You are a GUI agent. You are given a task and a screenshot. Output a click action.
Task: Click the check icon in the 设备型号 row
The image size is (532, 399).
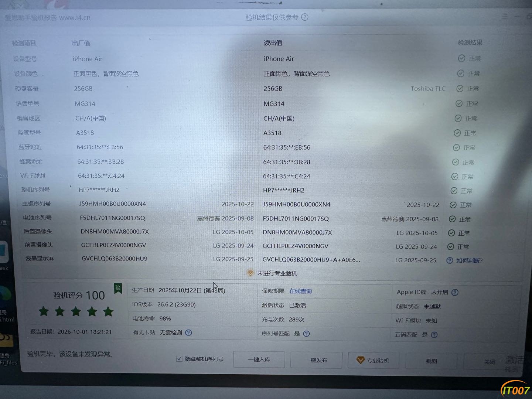pyautogui.click(x=461, y=58)
